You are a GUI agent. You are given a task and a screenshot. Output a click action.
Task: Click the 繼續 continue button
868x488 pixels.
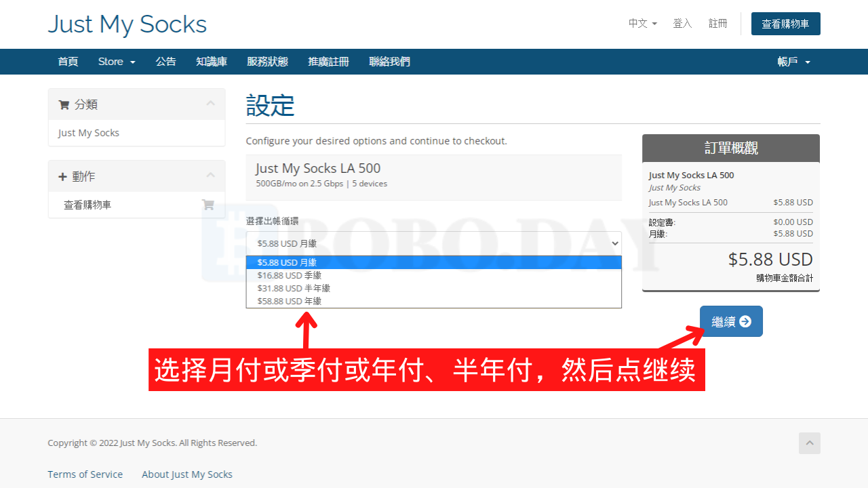731,321
